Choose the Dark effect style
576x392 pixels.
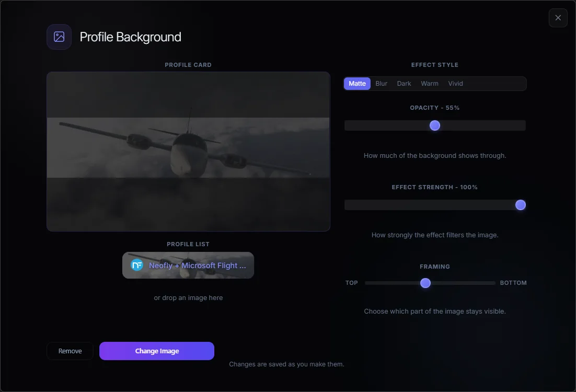point(404,84)
